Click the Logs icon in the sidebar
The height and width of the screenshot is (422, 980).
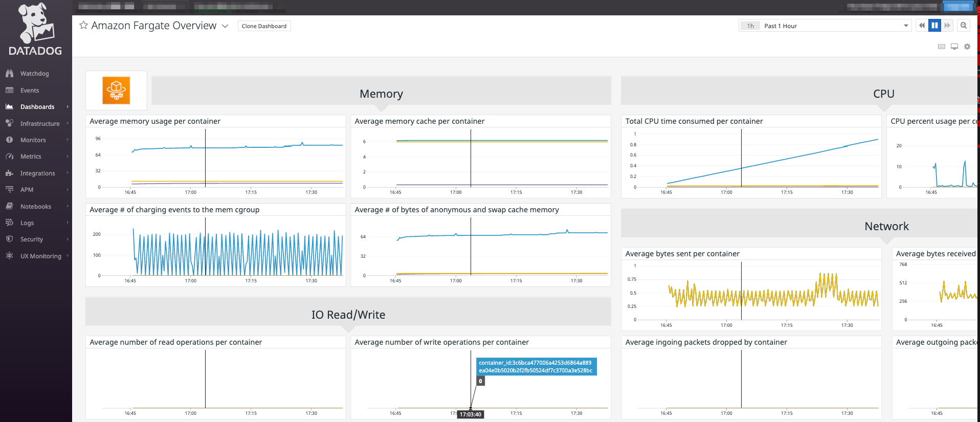pyautogui.click(x=9, y=223)
